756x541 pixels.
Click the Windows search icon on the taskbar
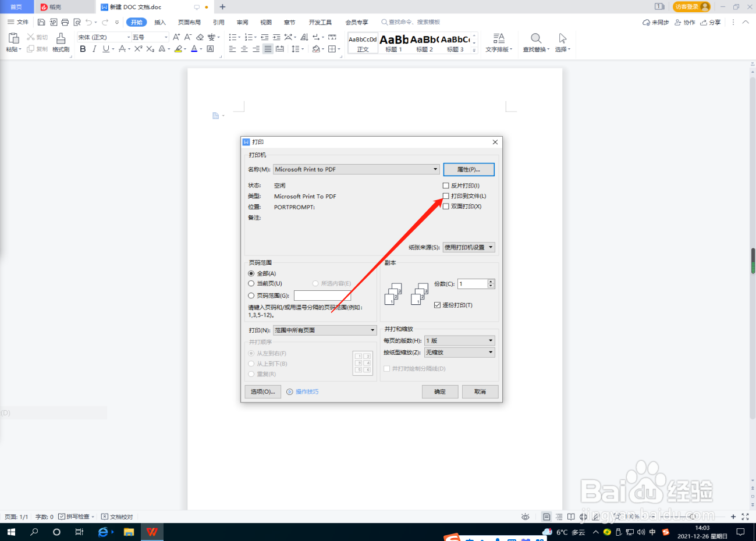34,532
